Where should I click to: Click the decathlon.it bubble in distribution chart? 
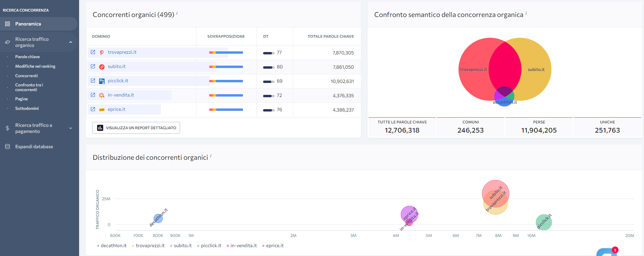coord(158,218)
